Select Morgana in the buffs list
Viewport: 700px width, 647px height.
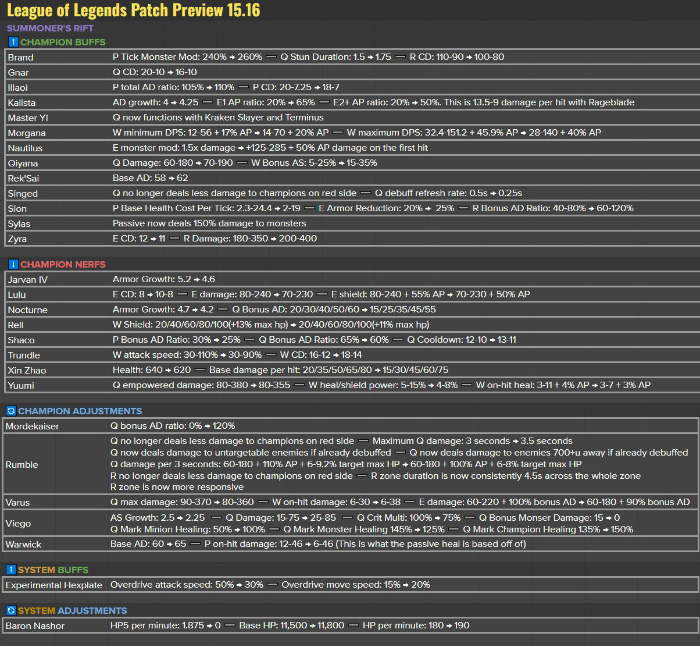coord(26,133)
